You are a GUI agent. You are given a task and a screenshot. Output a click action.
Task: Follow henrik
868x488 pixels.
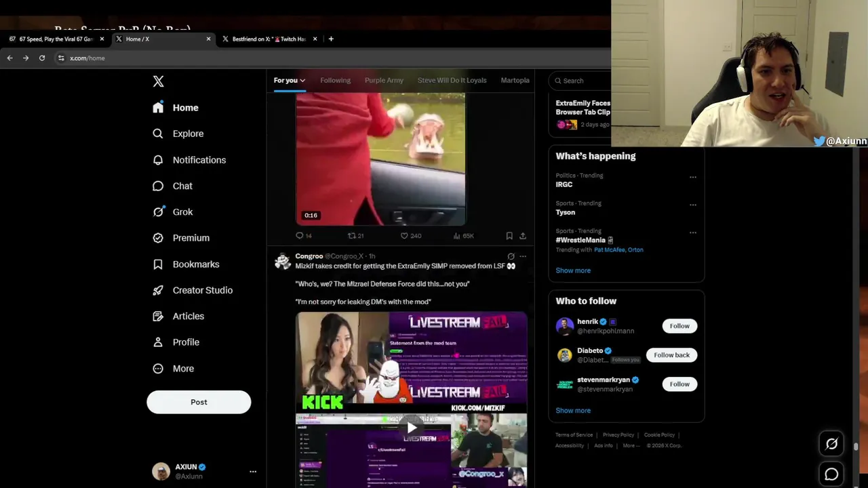coord(679,326)
